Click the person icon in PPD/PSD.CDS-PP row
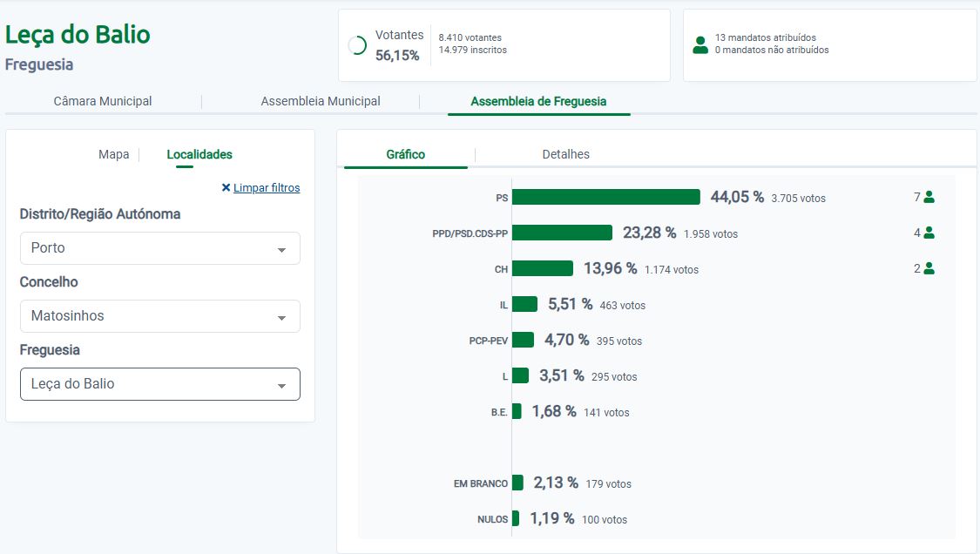The image size is (980, 554). (929, 233)
